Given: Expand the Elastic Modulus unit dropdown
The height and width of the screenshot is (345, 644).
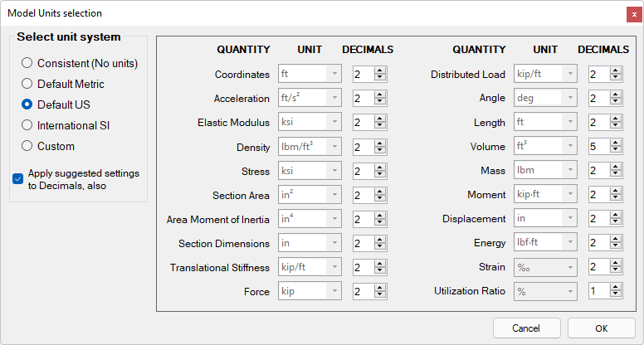Looking at the screenshot, I should tap(310, 122).
